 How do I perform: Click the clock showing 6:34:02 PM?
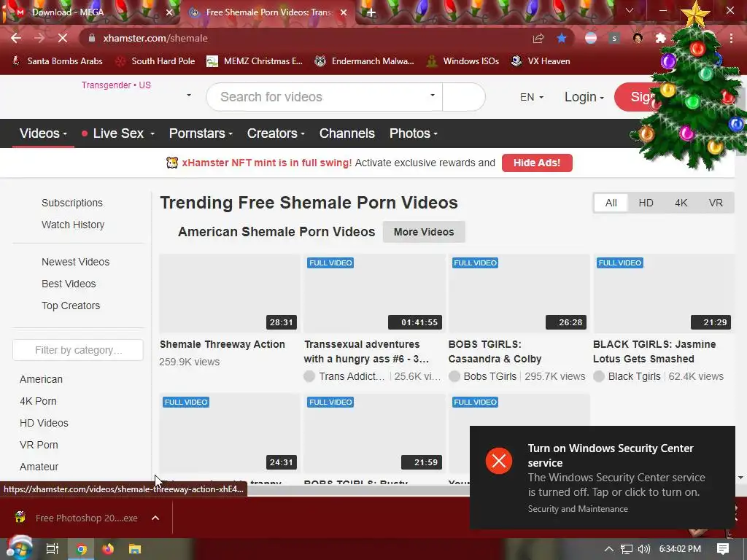(680, 549)
